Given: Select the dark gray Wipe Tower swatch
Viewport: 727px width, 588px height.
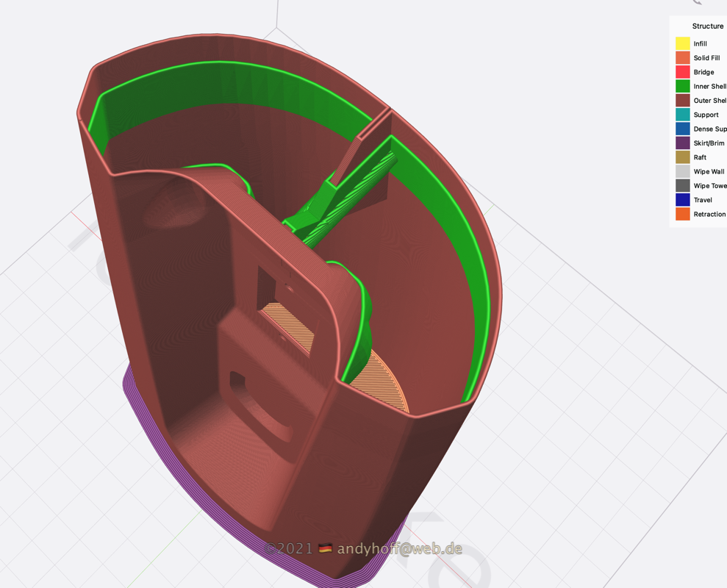Looking at the screenshot, I should [683, 186].
